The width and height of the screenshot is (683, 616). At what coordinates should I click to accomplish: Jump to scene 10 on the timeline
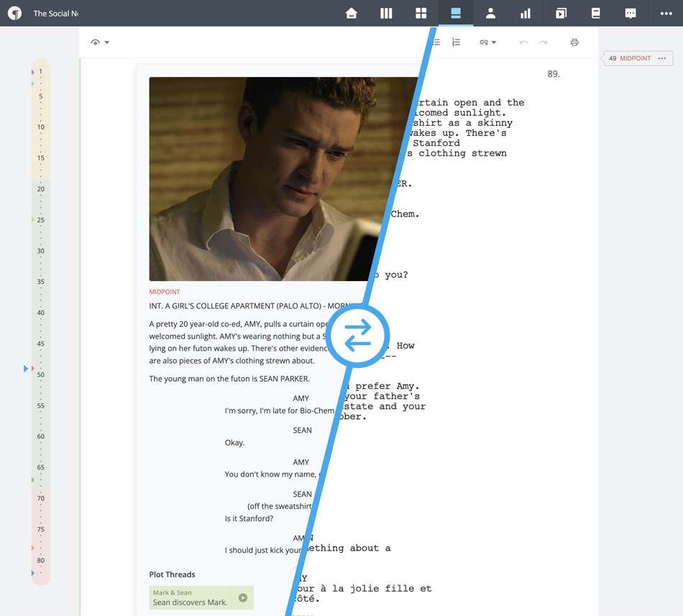pyautogui.click(x=40, y=127)
